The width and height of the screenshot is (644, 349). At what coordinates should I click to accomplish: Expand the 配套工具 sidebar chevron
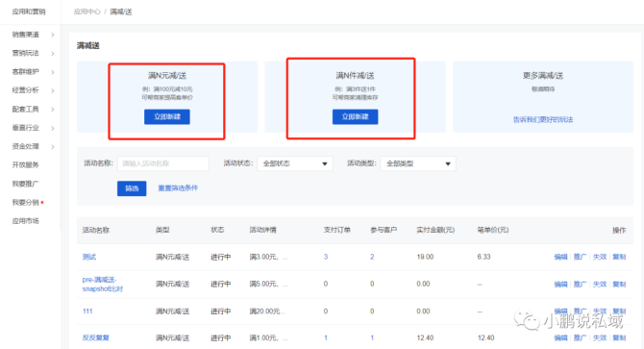[53, 110]
